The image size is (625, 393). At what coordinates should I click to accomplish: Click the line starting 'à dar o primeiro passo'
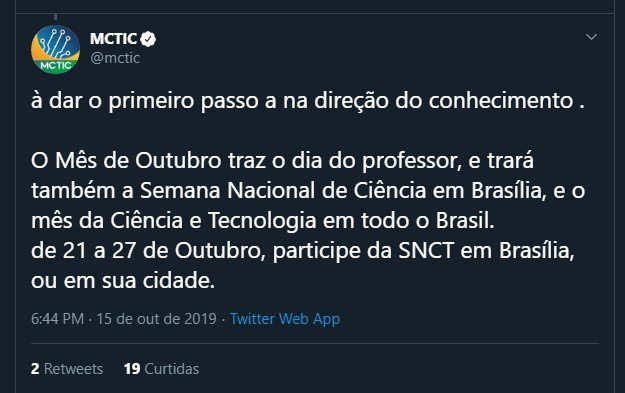pos(308,101)
